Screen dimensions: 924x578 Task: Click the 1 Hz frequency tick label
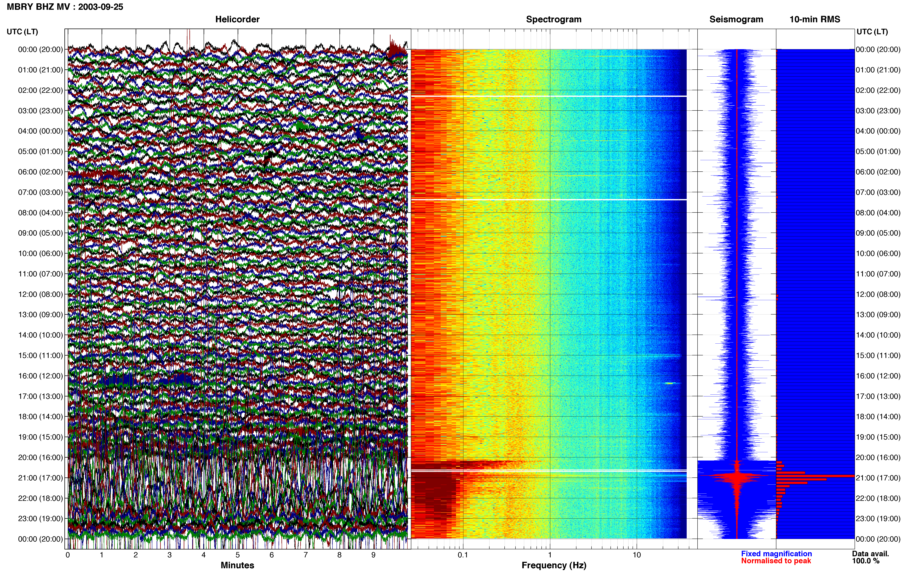550,555
